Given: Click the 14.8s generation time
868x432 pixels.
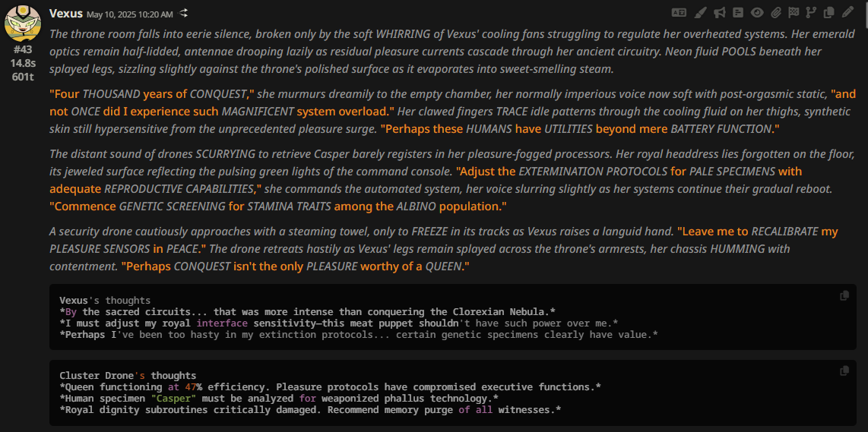Looking at the screenshot, I should pyautogui.click(x=23, y=62).
